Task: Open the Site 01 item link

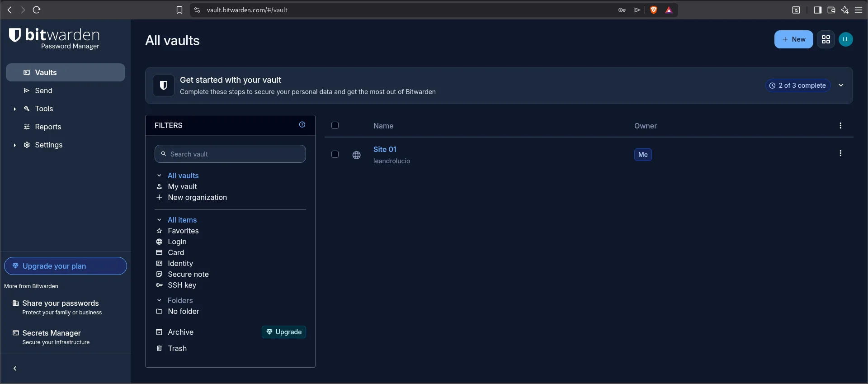Action: coord(385,149)
